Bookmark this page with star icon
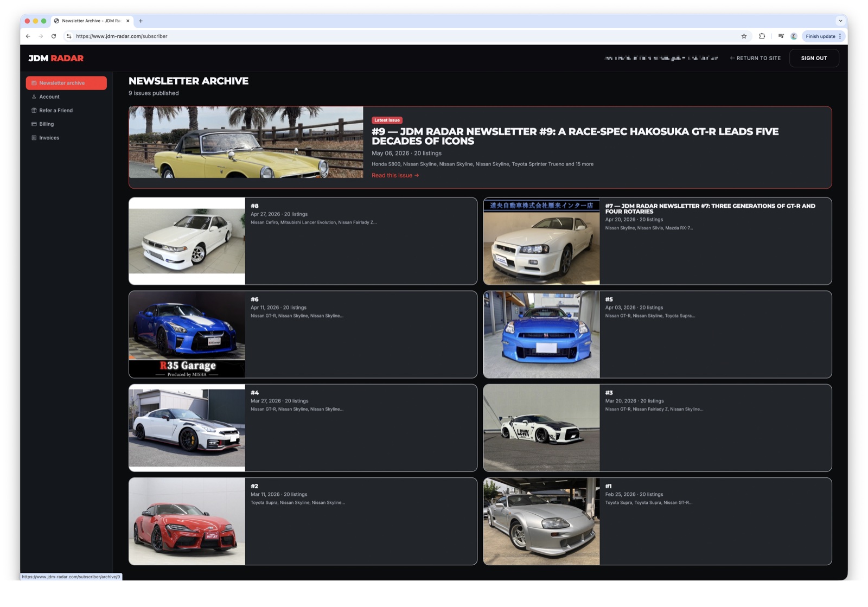 (744, 36)
